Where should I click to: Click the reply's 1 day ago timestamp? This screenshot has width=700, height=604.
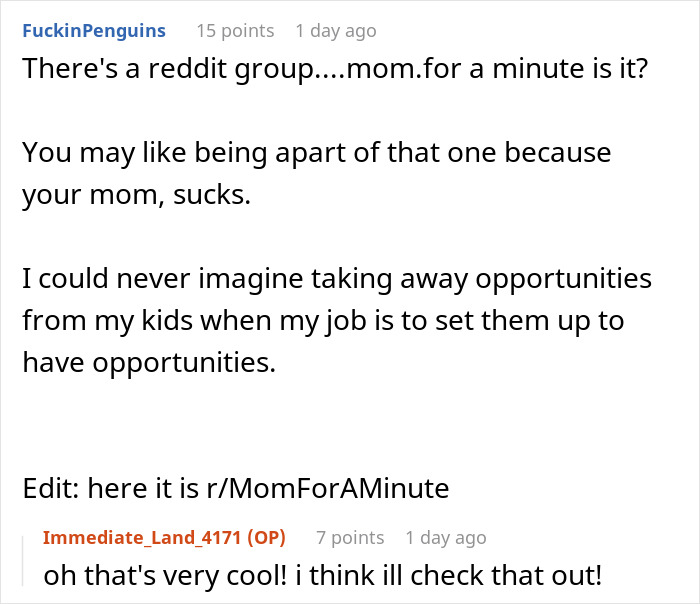tap(446, 538)
